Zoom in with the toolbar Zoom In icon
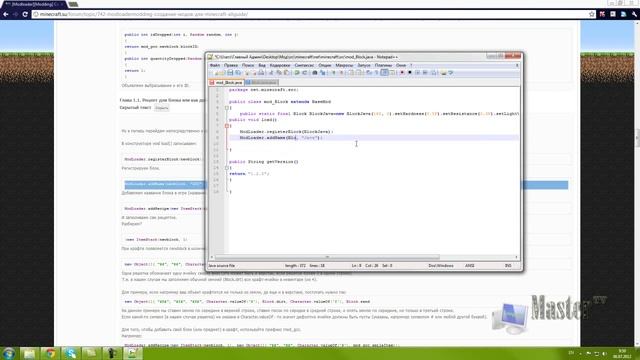 point(333,73)
